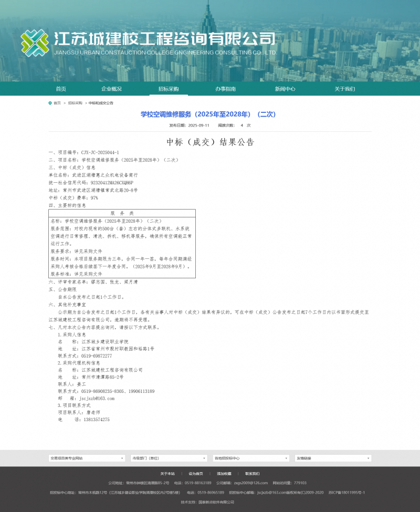
Task: Open the 关于我们 navigation menu item
Action: (344, 89)
